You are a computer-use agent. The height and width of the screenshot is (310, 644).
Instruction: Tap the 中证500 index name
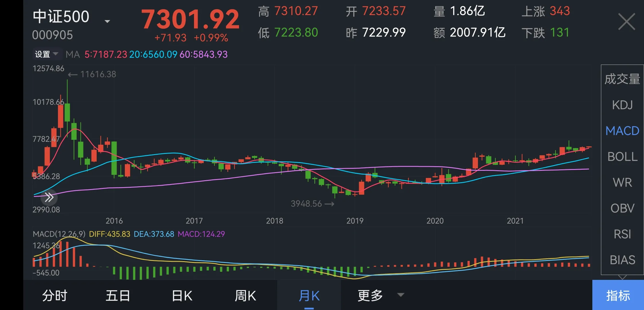point(61,16)
